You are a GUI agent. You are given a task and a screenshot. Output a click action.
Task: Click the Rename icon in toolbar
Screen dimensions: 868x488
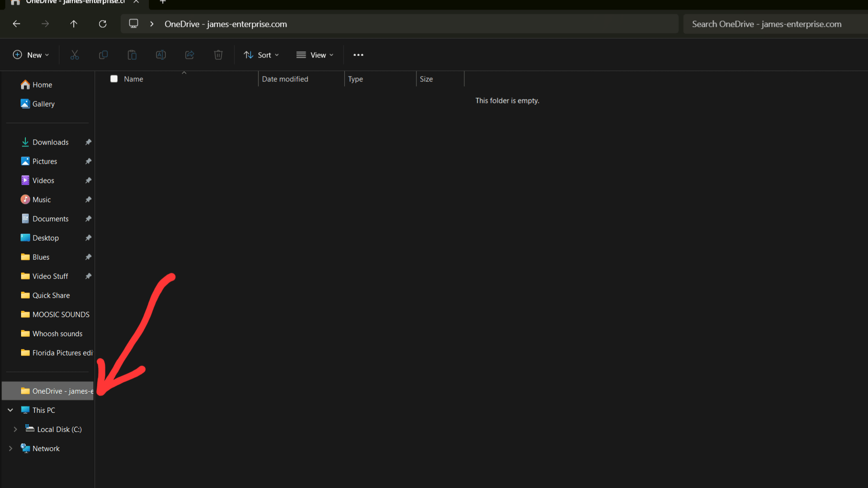[161, 55]
